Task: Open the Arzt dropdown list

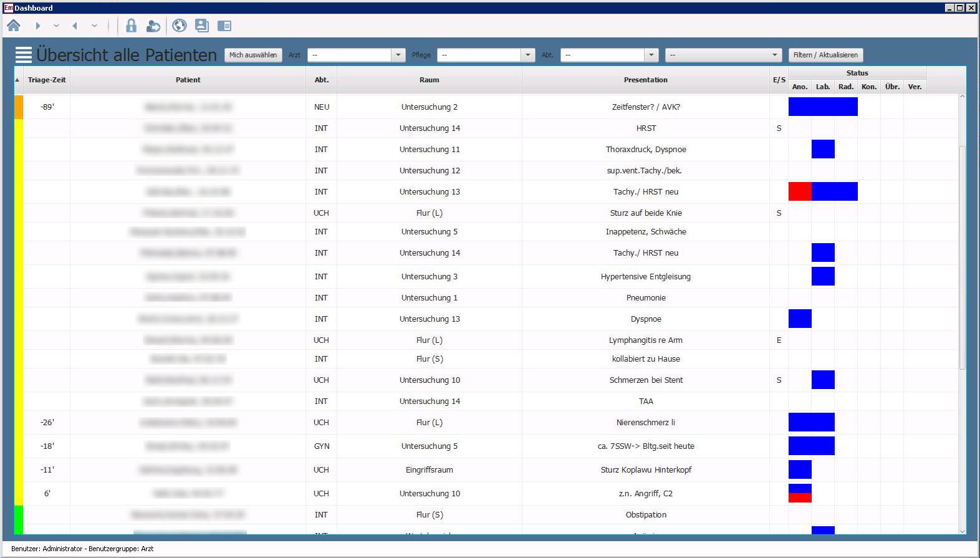Action: (398, 55)
